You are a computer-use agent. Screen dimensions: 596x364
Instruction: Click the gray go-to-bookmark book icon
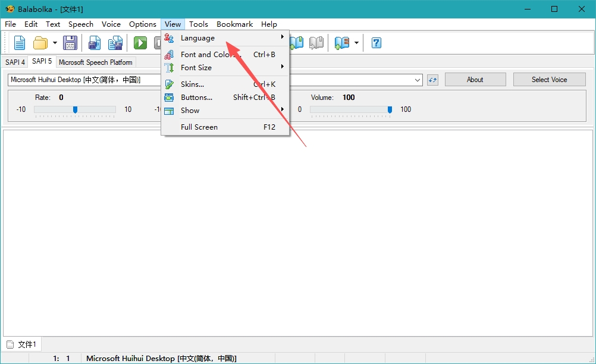coord(316,43)
